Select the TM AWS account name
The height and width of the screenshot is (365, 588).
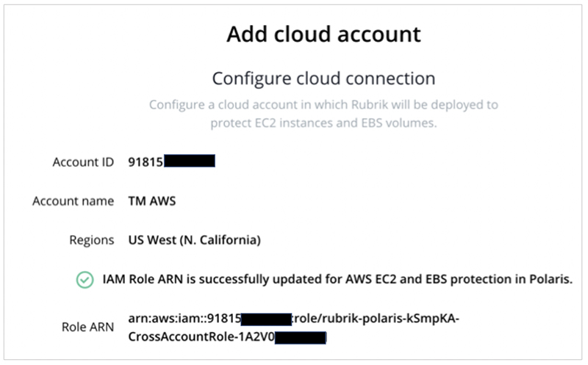(x=152, y=201)
